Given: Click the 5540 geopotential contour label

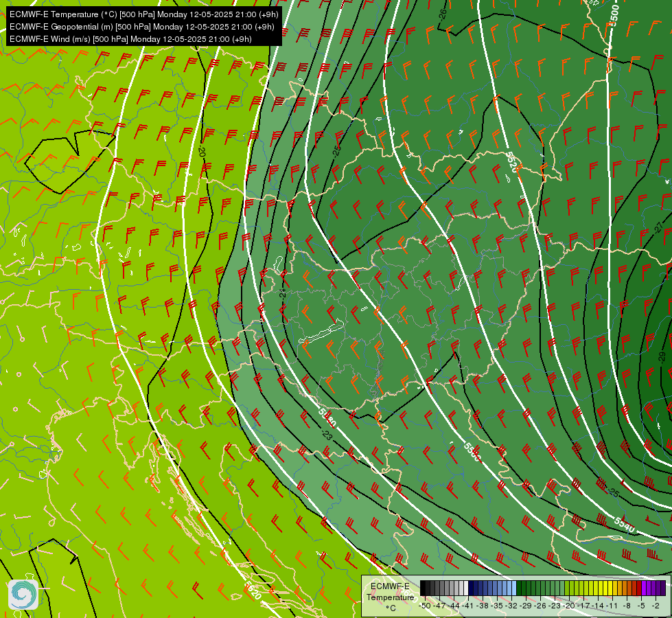Looking at the screenshot, I should [x=624, y=524].
